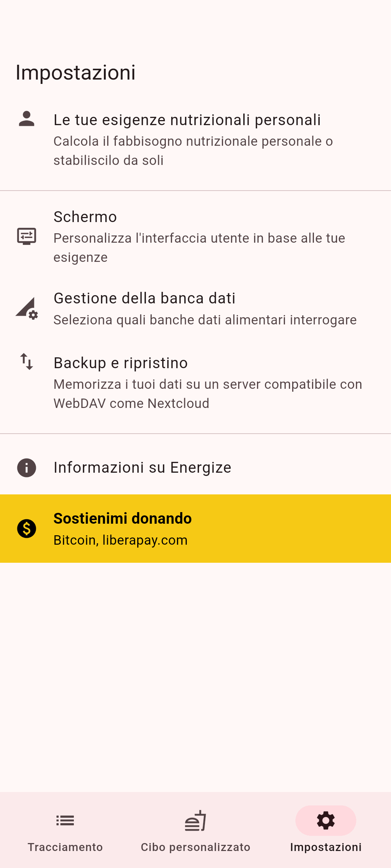Screen dimensions: 391x868
Task: Tap the Schermo display settings icon
Action: coord(26,236)
